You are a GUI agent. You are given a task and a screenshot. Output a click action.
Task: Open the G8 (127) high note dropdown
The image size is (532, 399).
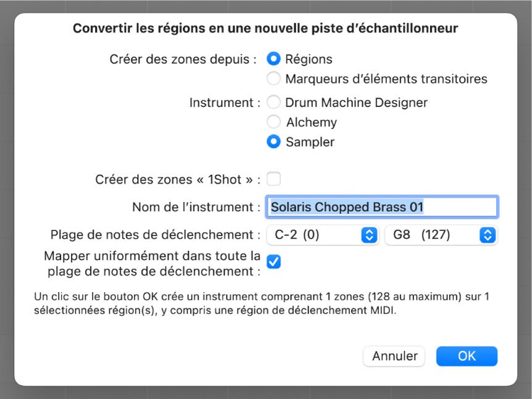click(x=441, y=235)
